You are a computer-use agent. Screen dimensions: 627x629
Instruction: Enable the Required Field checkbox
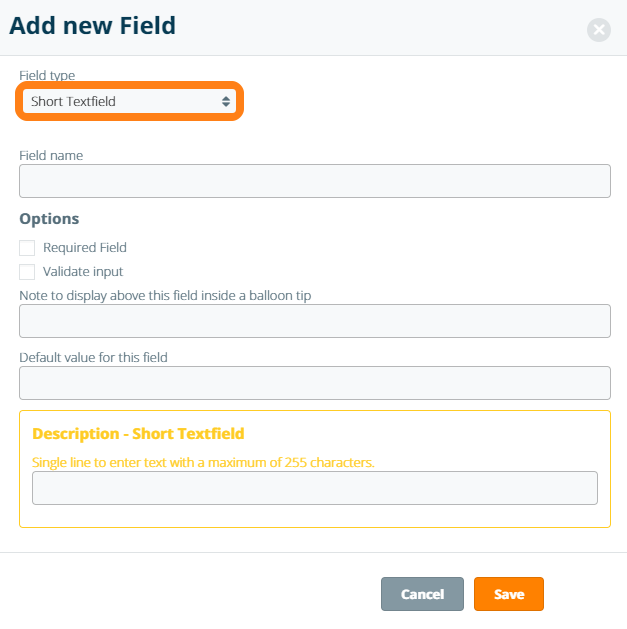(27, 248)
